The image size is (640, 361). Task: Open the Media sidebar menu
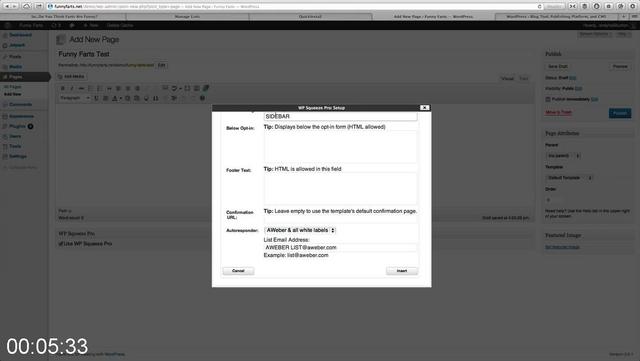[16, 67]
